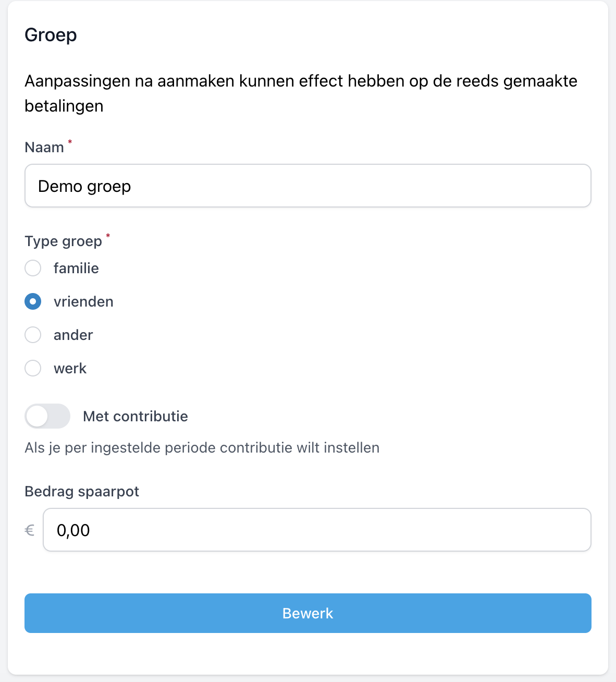Click the Naam text field

click(307, 186)
